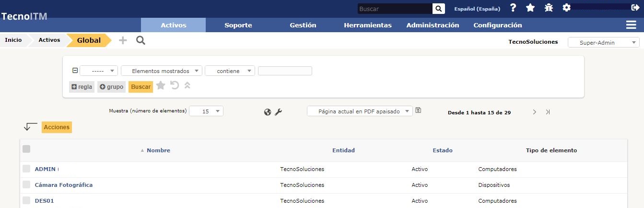Click the search criteria text field
This screenshot has width=644, height=208.
click(285, 71)
